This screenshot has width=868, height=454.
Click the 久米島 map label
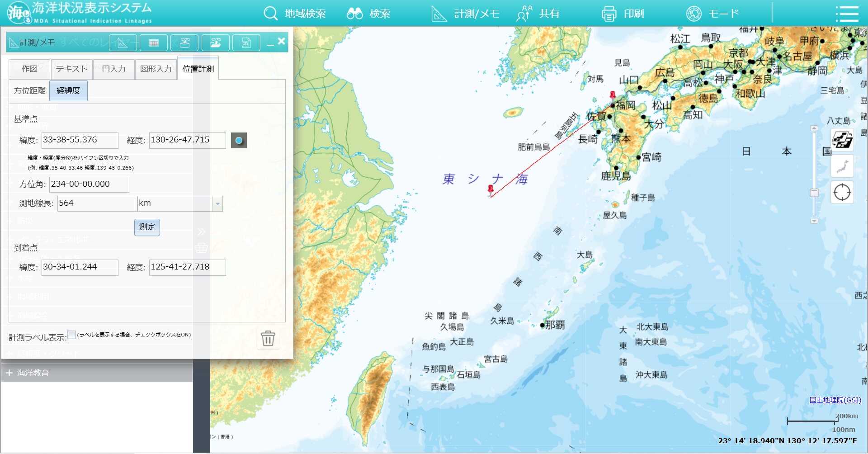pos(502,321)
